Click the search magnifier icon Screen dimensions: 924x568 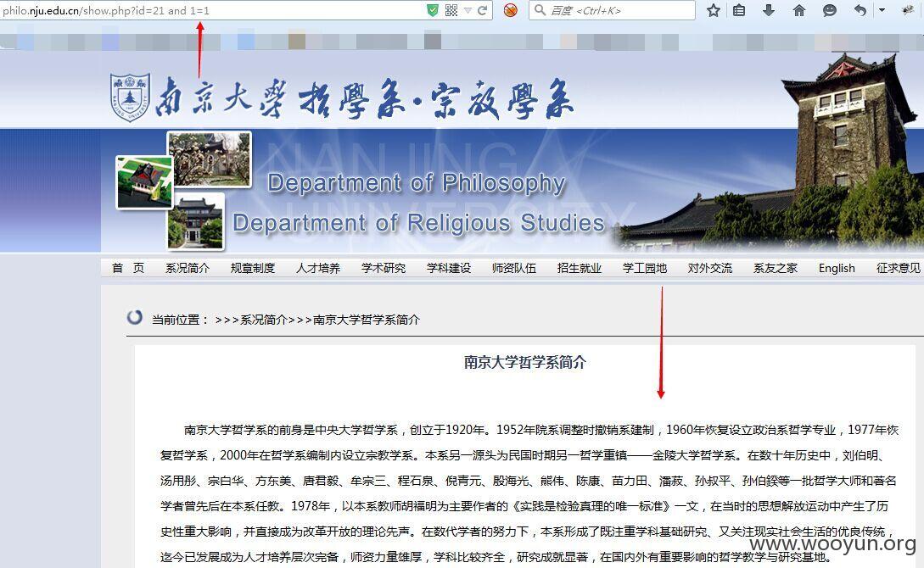click(x=540, y=10)
